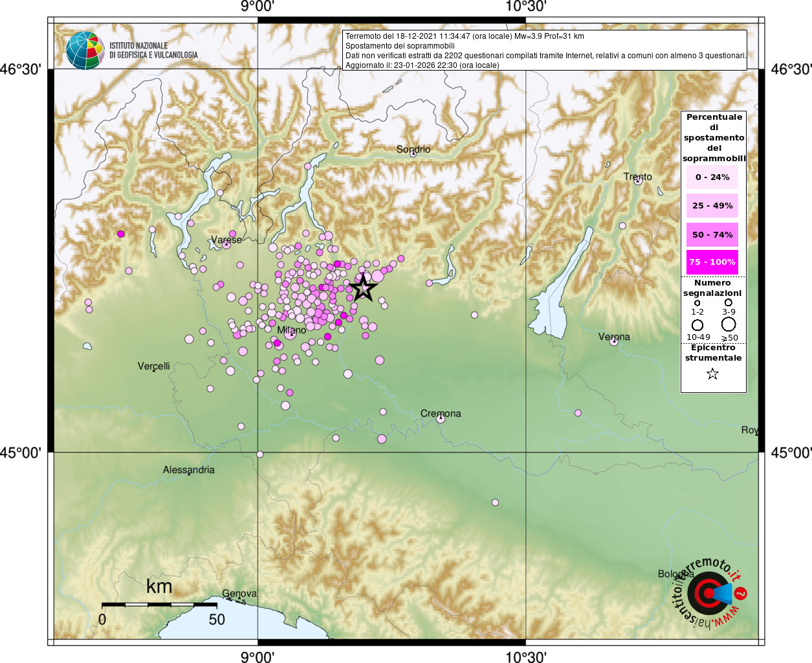Viewport: 812px width, 663px height.
Task: Click the haisentitoilterremoto.it target logo
Action: [708, 594]
